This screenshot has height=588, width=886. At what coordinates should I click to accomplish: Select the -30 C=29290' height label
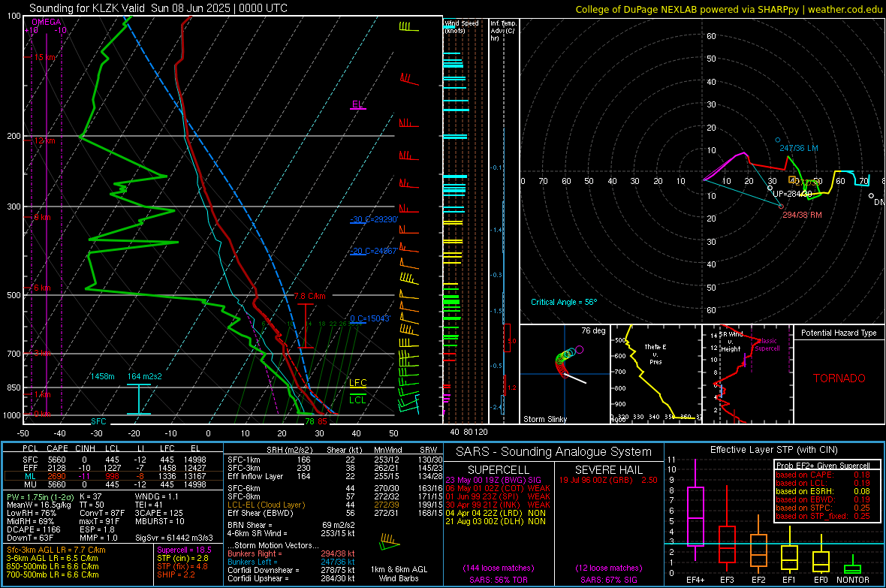374,219
